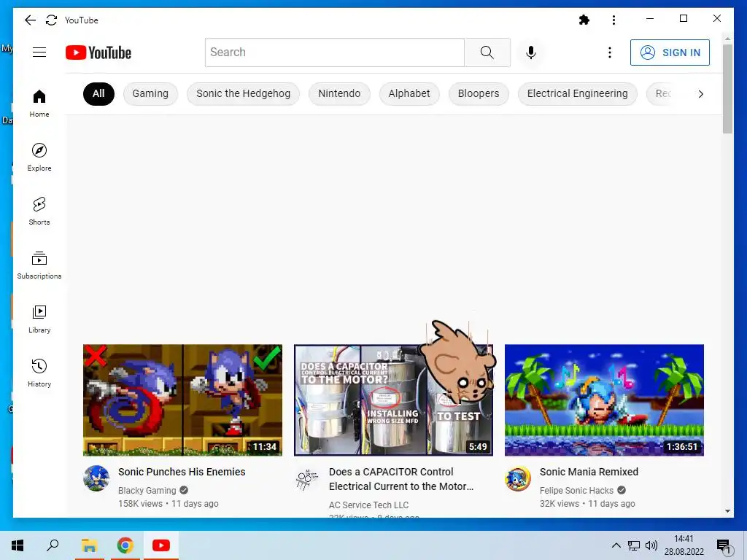This screenshot has width=747, height=560.
Task: Open taskbar search magnifier
Action: 53,545
